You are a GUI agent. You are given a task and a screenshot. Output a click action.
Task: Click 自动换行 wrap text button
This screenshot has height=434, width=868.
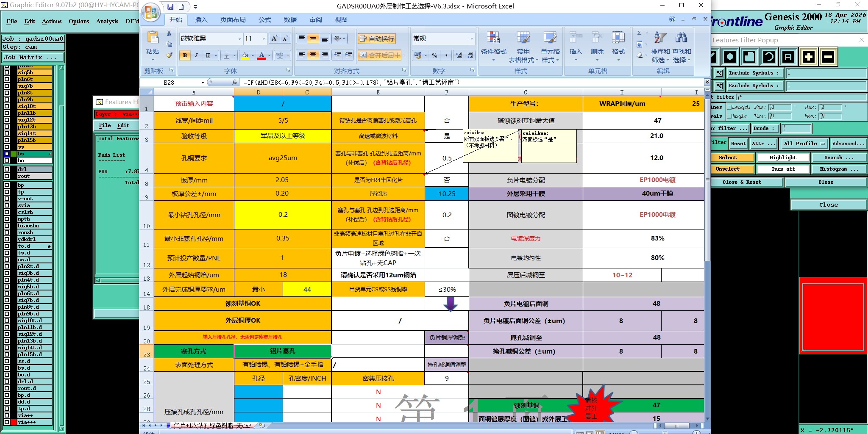click(377, 39)
